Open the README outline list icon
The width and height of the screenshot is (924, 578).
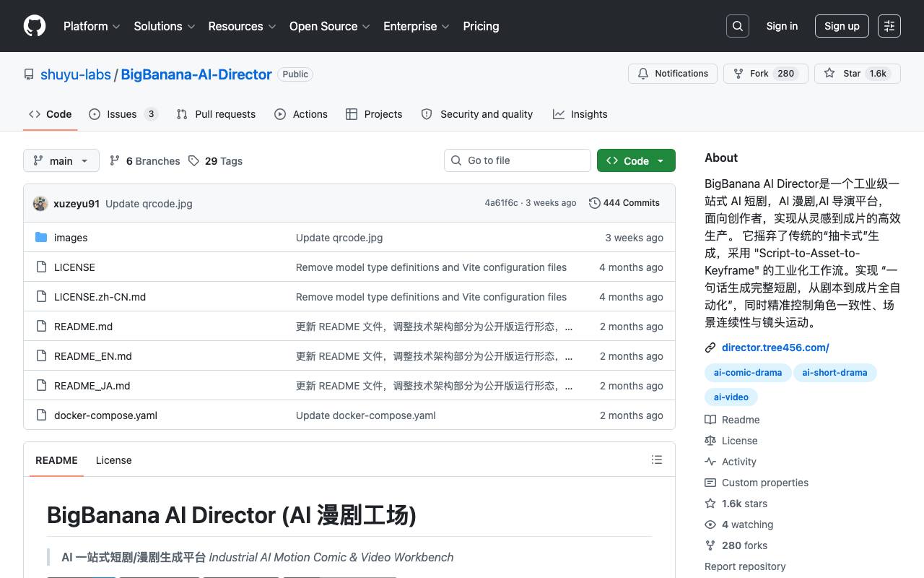(657, 460)
